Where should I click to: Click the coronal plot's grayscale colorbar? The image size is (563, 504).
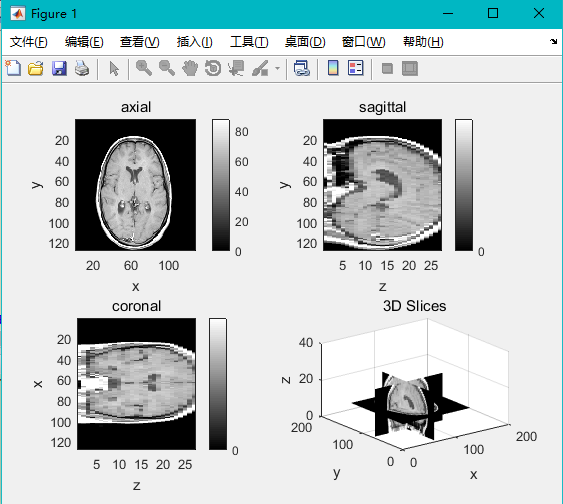pyautogui.click(x=218, y=384)
